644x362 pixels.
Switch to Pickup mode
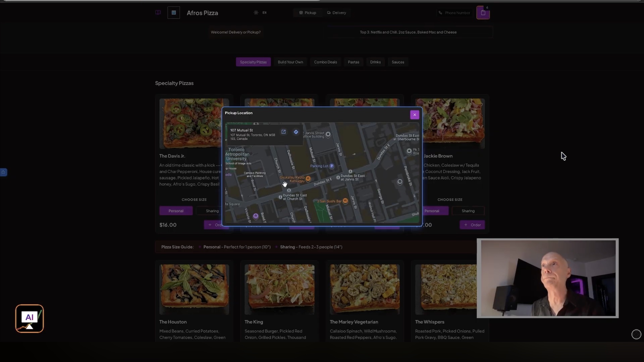[x=308, y=13]
